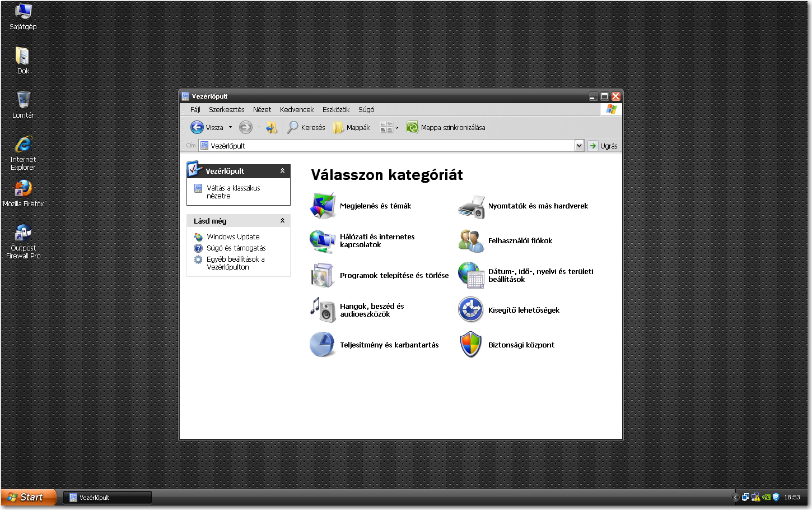Open the Eszközök menu
Viewport: 812px width, 510px height.
click(335, 110)
